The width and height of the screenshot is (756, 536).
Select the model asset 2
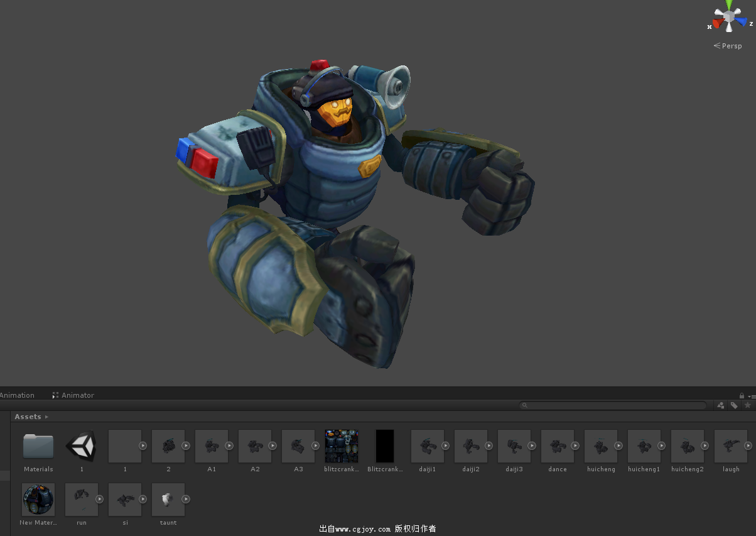(168, 446)
